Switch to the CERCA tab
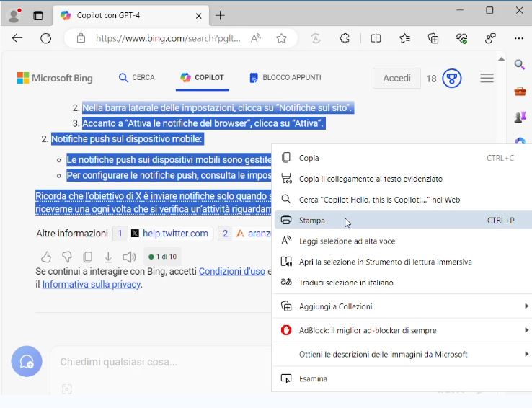 coord(137,78)
